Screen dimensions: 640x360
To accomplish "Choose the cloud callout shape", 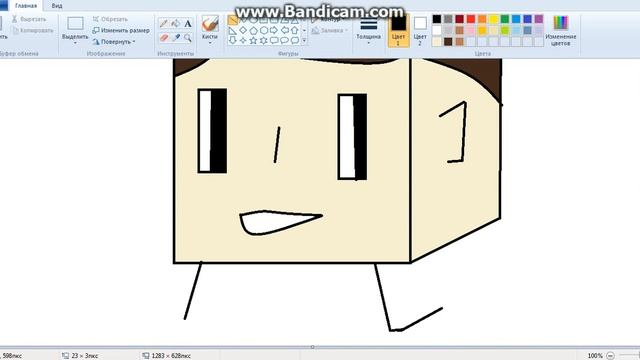I will pyautogui.click(x=295, y=40).
